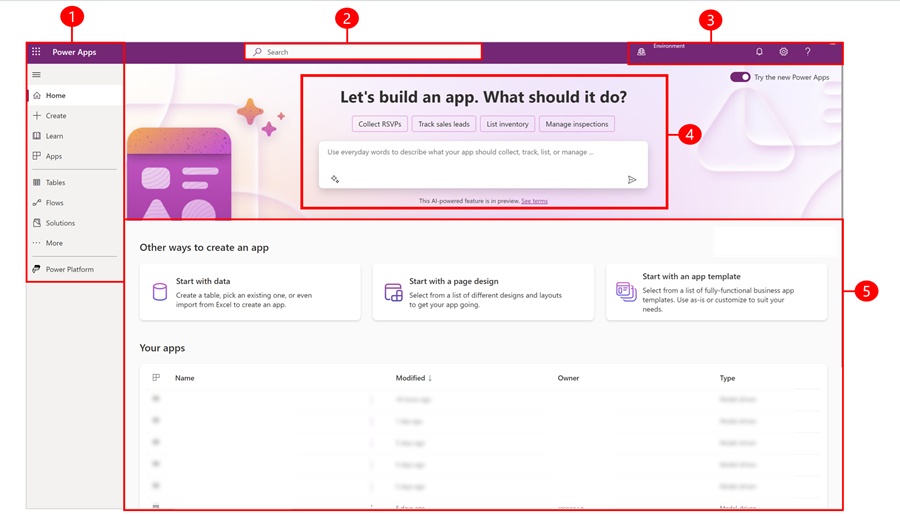Select Apps in left navigation
The height and width of the screenshot is (516, 900).
click(75, 156)
